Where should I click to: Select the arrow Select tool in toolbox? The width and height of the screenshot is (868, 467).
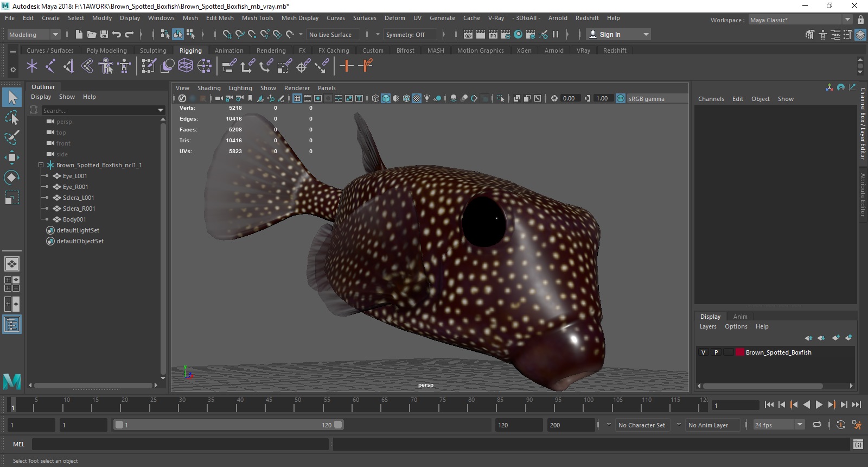(12, 98)
